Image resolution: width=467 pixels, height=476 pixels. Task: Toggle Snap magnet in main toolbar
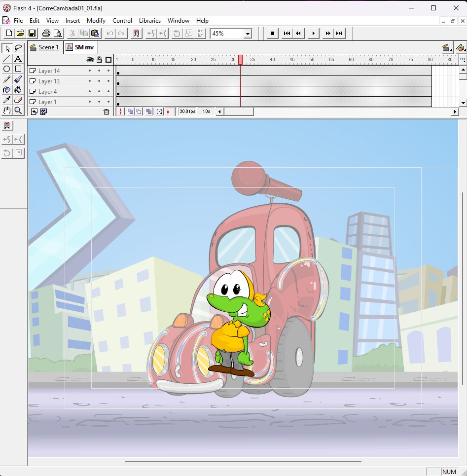(x=136, y=34)
